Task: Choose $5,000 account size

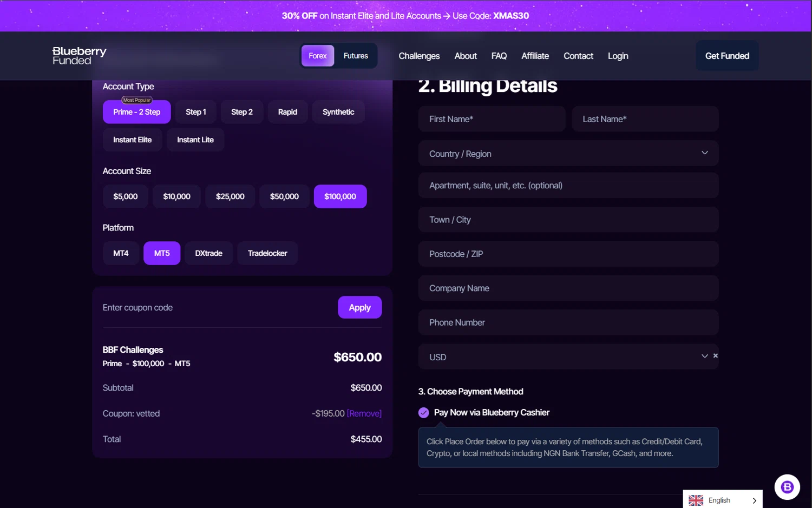Action: (126, 196)
